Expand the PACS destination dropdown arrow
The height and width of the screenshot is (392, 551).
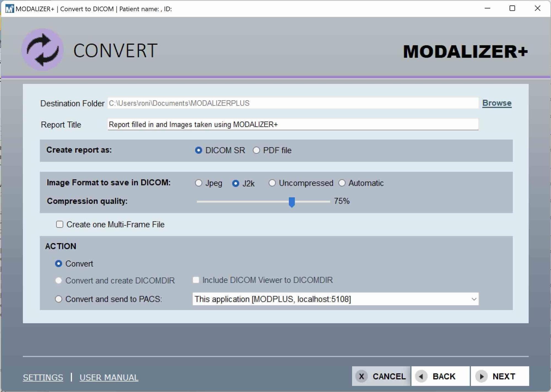coord(474,299)
